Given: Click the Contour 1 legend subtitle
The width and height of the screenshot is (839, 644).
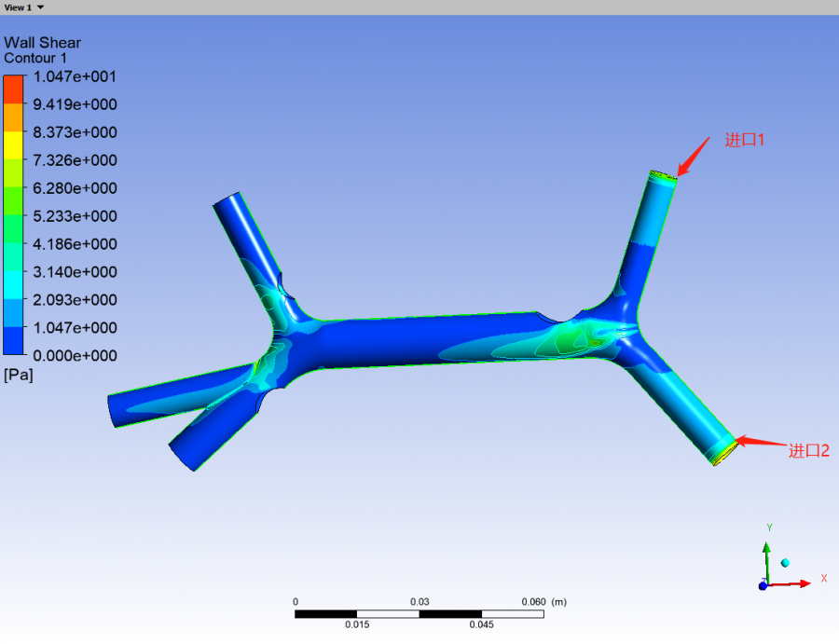Looking at the screenshot, I should pos(35,58).
